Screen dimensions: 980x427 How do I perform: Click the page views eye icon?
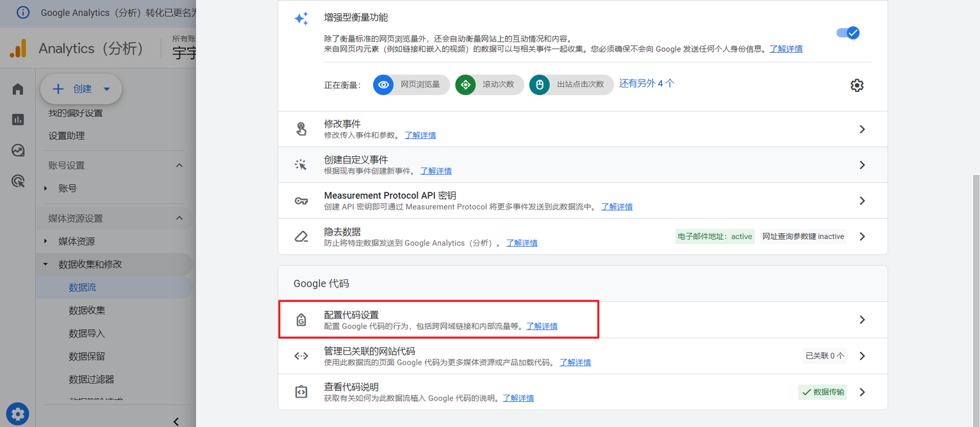point(383,85)
